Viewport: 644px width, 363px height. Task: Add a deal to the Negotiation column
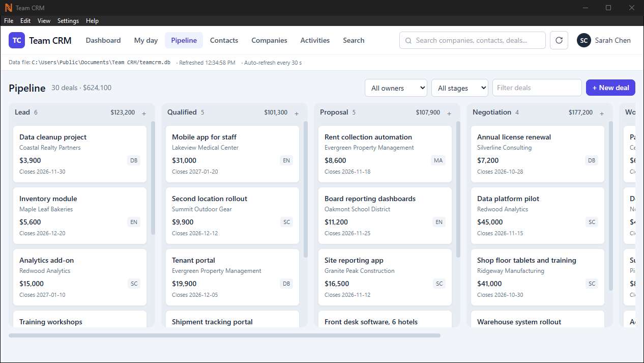click(x=602, y=113)
